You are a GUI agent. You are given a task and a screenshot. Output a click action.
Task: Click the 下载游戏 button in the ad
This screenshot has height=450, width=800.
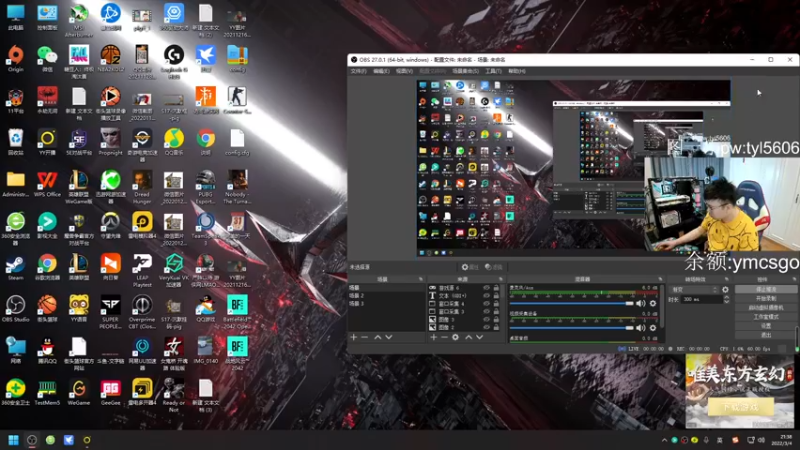pos(741,407)
